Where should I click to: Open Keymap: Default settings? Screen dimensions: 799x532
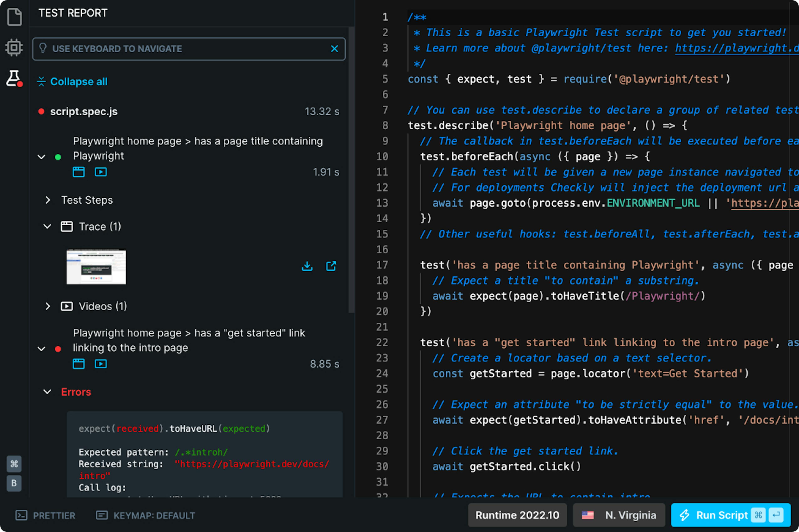click(146, 515)
